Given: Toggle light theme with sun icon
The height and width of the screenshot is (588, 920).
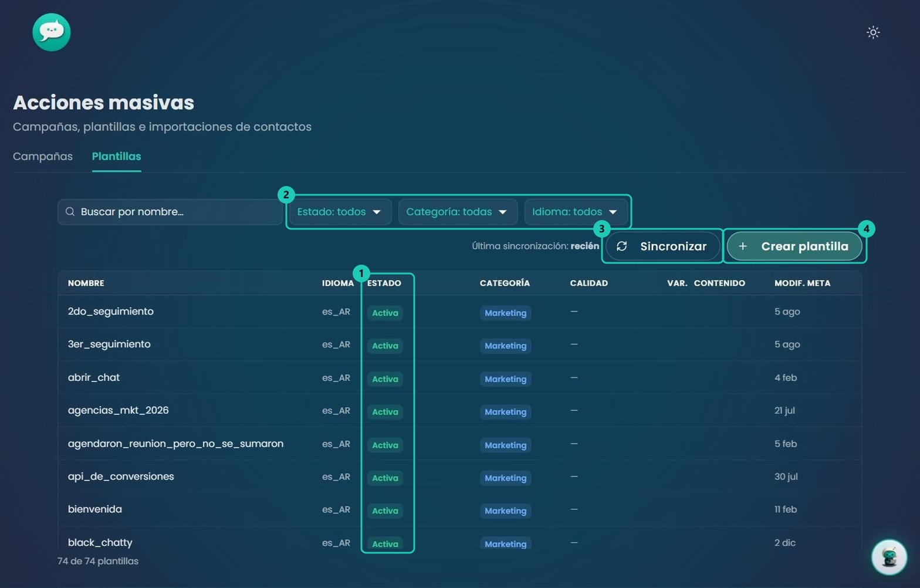Looking at the screenshot, I should [x=873, y=32].
